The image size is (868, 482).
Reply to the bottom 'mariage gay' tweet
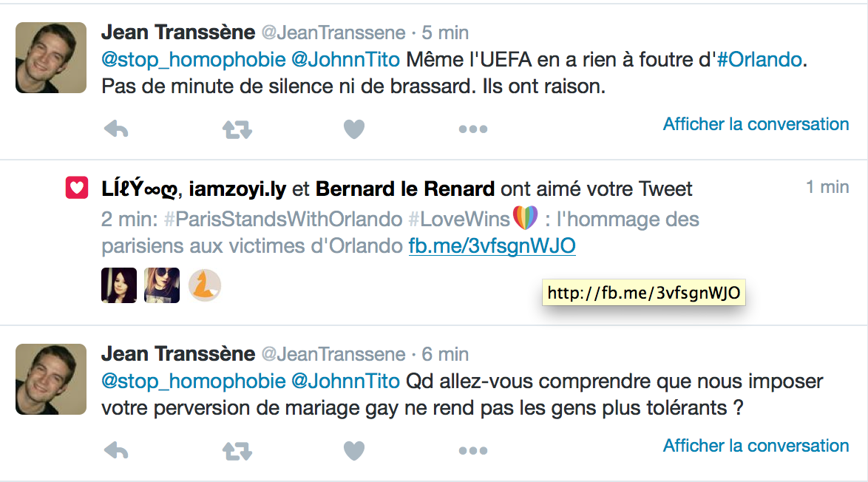click(x=116, y=450)
